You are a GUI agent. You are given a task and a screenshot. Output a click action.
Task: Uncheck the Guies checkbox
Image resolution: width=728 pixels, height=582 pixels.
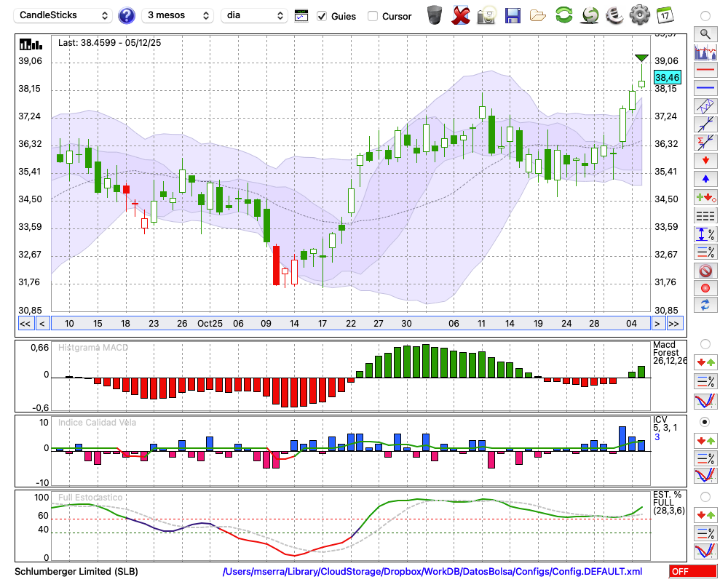(323, 16)
